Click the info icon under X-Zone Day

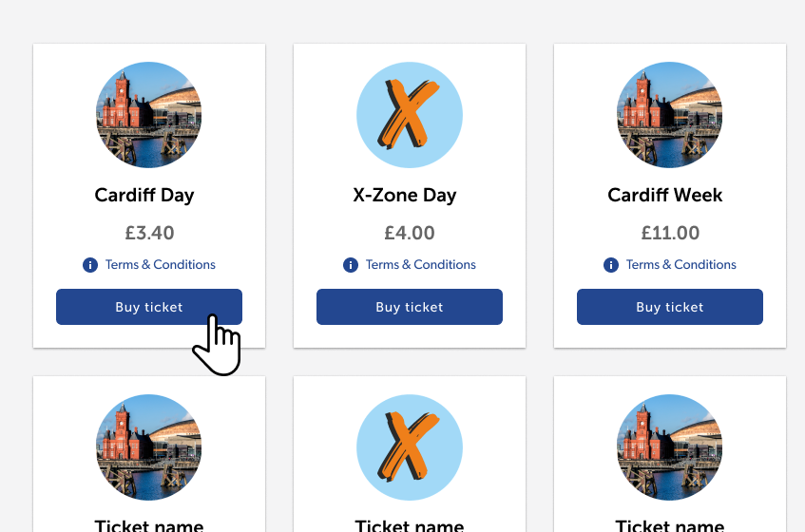(x=351, y=265)
